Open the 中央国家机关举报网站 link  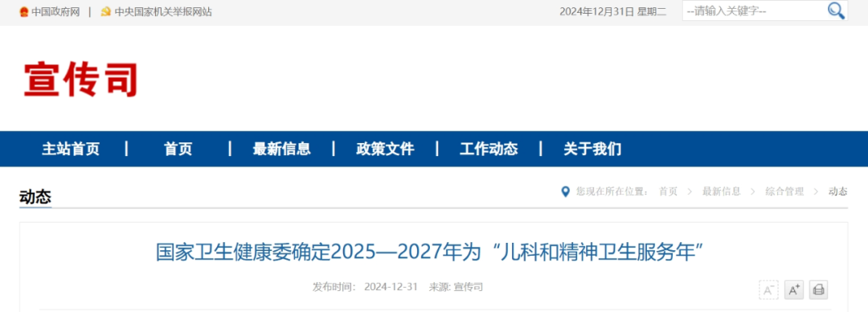point(162,11)
